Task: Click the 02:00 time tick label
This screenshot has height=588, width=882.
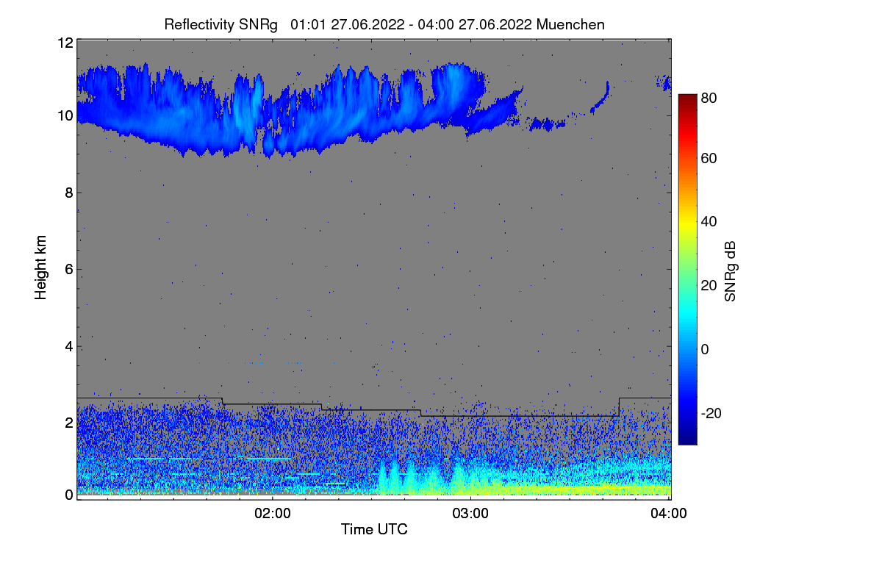Action: (272, 514)
